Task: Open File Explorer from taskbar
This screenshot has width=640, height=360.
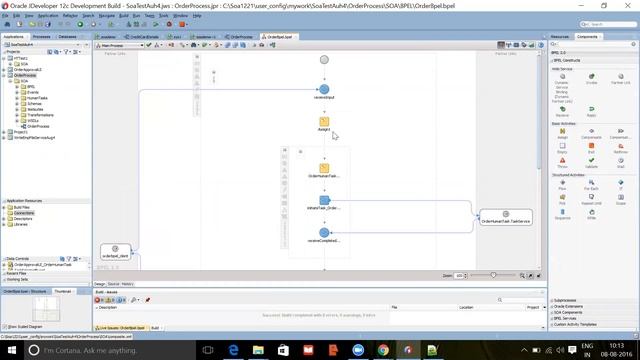Action: tap(258, 350)
